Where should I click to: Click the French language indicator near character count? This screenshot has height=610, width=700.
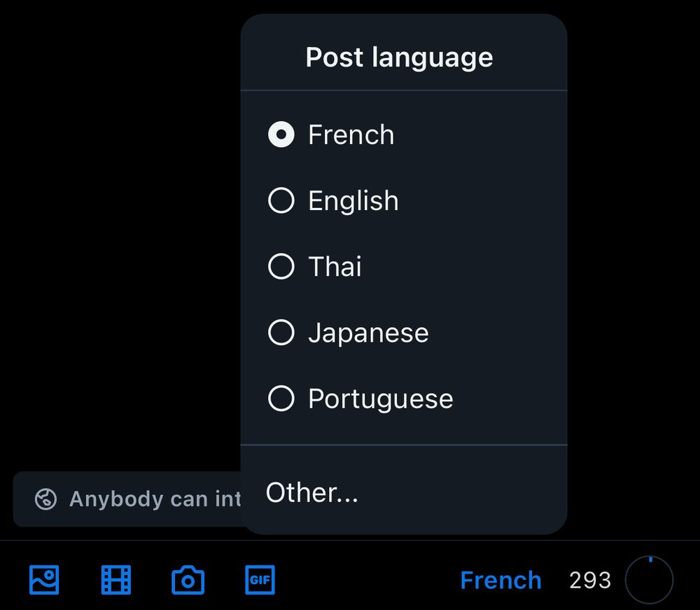[x=501, y=580]
